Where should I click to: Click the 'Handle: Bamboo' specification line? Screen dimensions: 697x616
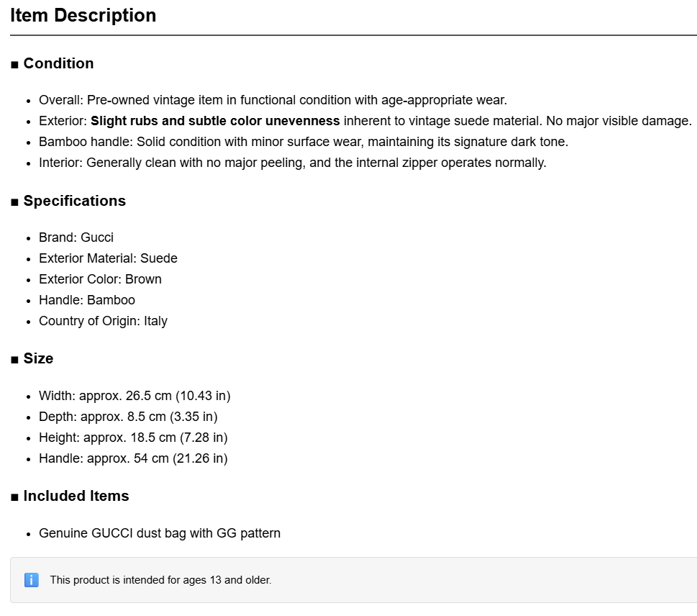(87, 300)
